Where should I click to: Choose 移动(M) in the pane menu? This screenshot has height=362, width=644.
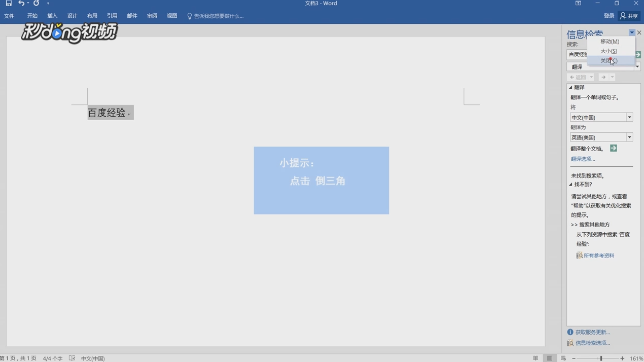610,42
